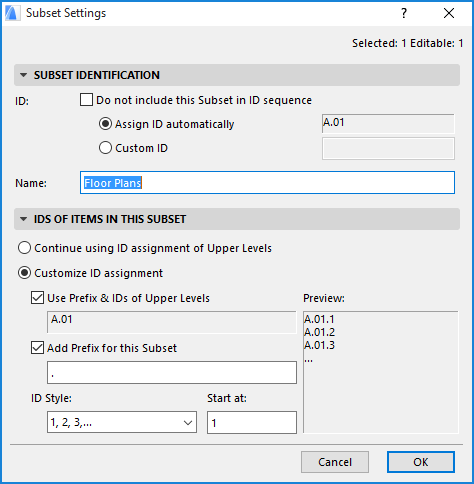
Task: Select the Custom ID radio button
Action: point(105,148)
